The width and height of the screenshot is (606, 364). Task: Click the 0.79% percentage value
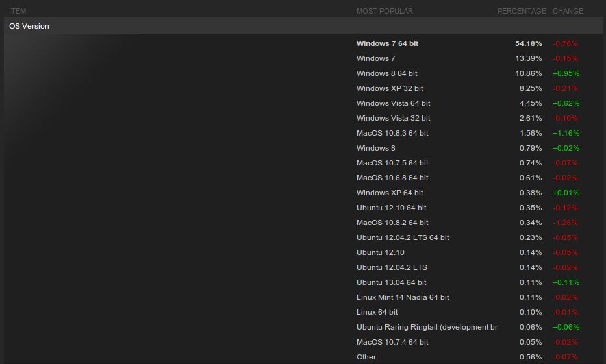(x=531, y=148)
